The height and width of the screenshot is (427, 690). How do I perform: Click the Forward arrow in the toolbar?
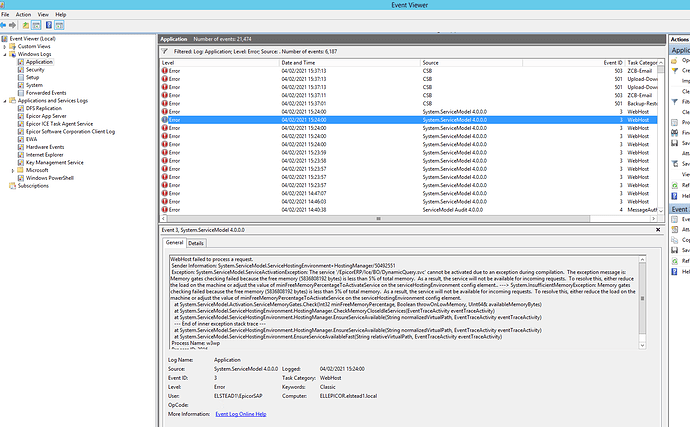(x=12, y=25)
